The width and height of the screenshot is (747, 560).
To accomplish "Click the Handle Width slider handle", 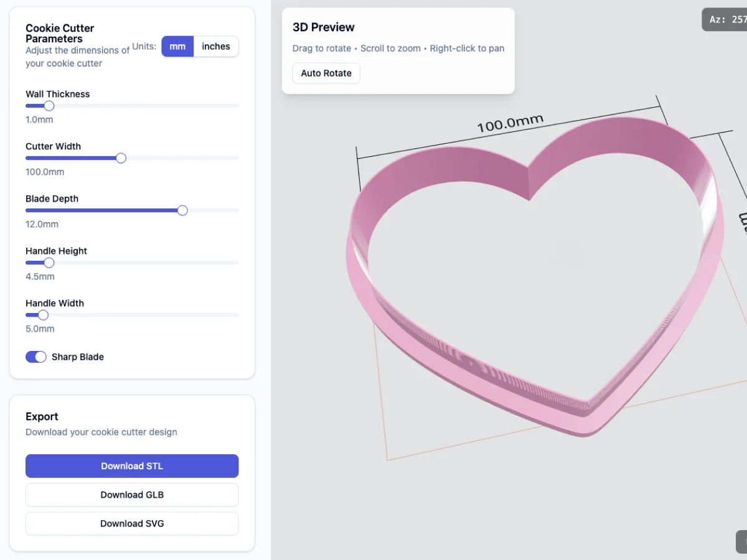I will 44,315.
